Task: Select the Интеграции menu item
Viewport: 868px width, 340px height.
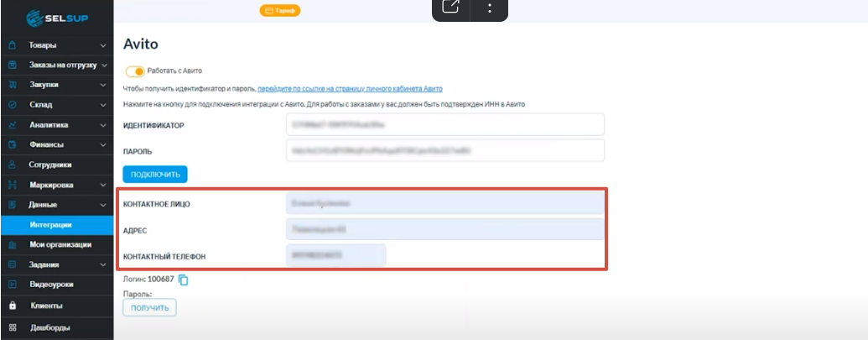Action: coord(56,225)
